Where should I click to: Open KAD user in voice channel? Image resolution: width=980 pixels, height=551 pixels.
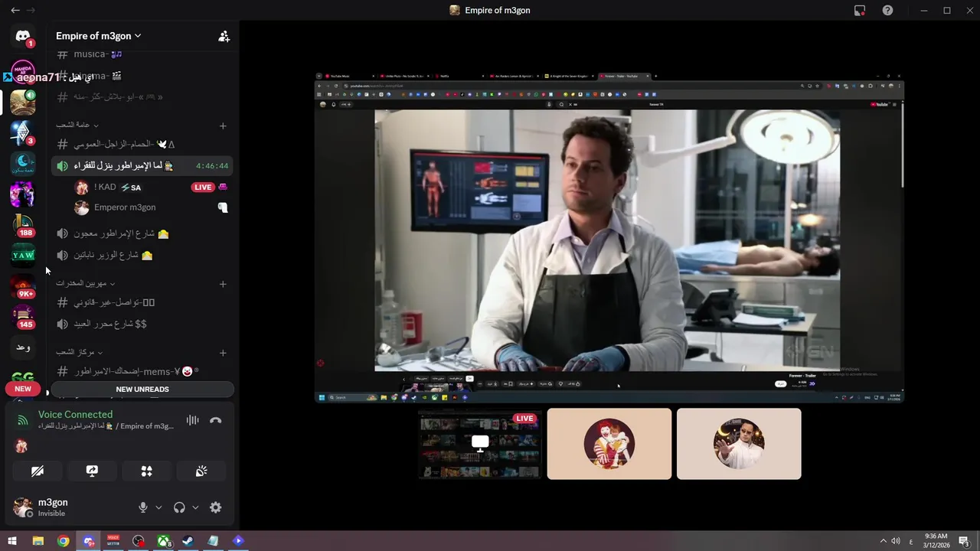[149, 187]
